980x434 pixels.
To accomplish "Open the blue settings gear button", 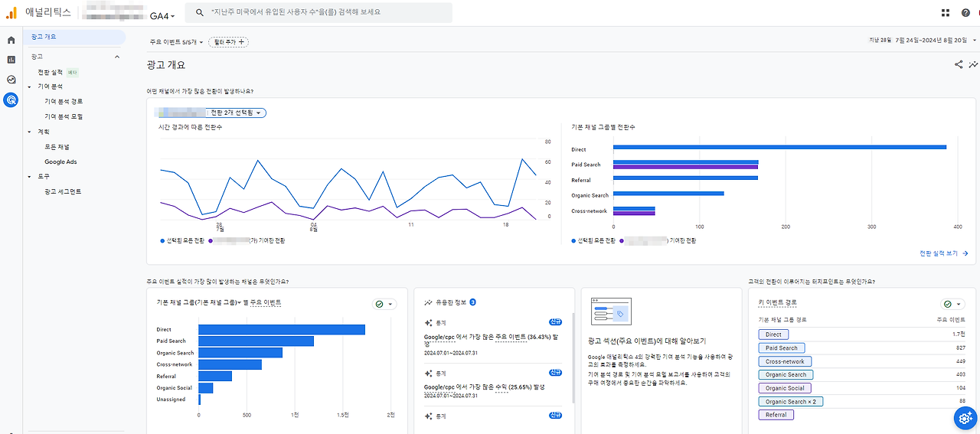I will pos(965,418).
